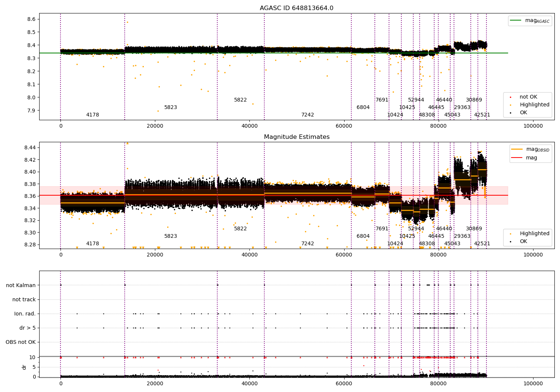Screen dimensions: 560x392
Task: Click the 8.6 y-axis tick label
Action: 32,19
